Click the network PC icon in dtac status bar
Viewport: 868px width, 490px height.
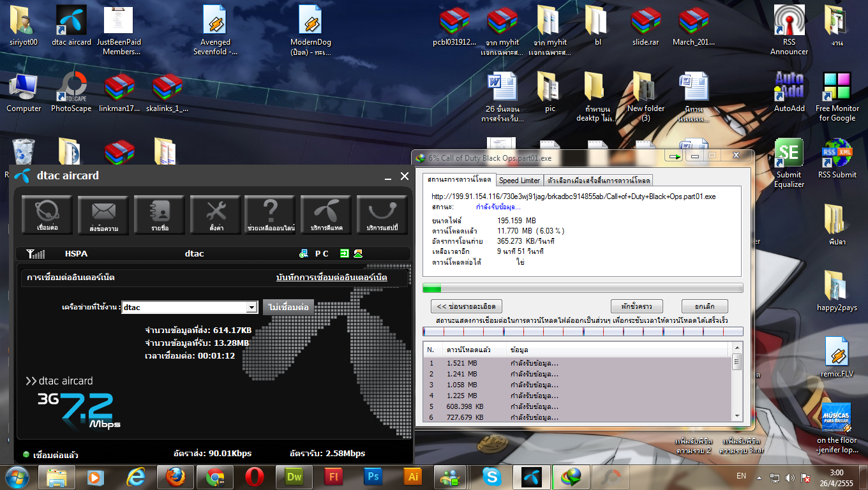click(x=304, y=254)
